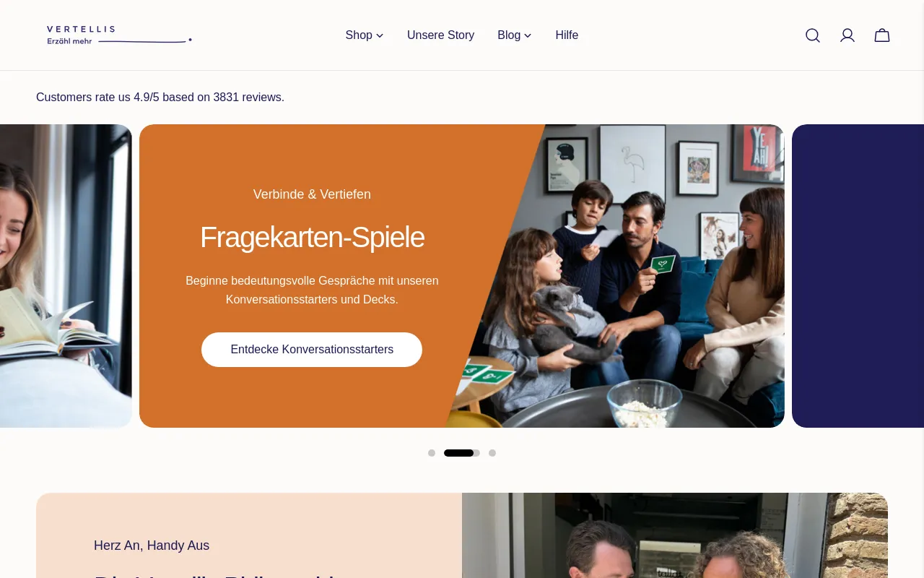Click the Entdecke Konversationsstarters button

point(312,350)
